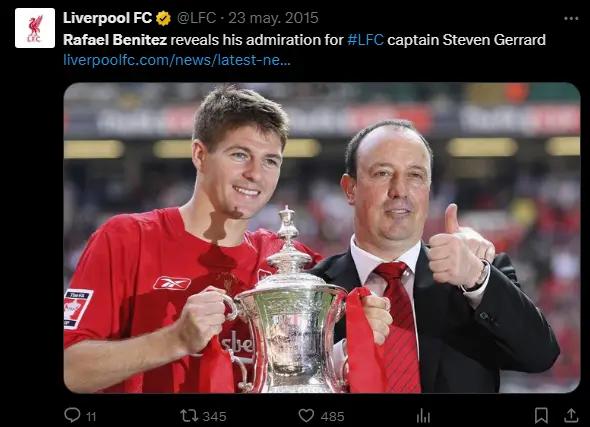
Task: Click the retweet arrows icon
Action: pos(189,416)
